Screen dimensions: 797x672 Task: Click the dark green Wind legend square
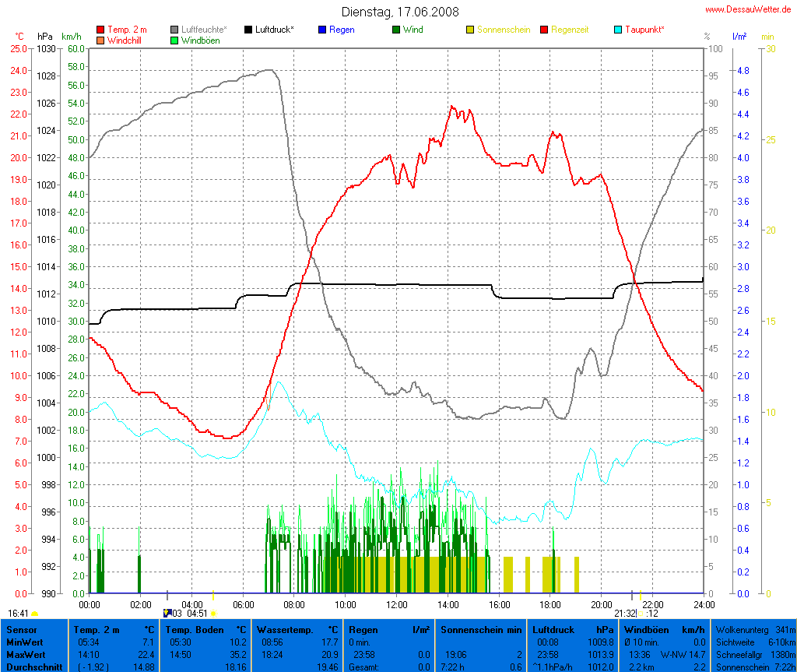click(x=396, y=30)
